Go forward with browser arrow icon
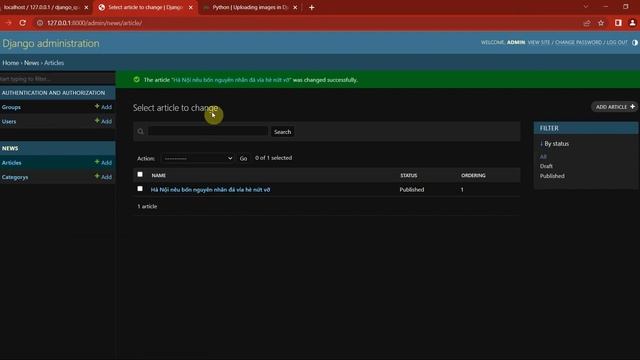This screenshot has height=360, width=640. point(8,23)
